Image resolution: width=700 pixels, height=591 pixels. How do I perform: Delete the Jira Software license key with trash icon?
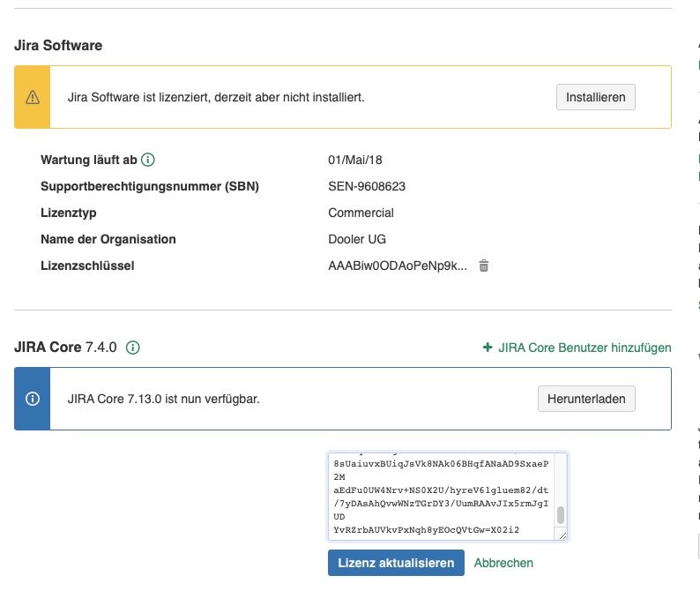[x=483, y=266]
